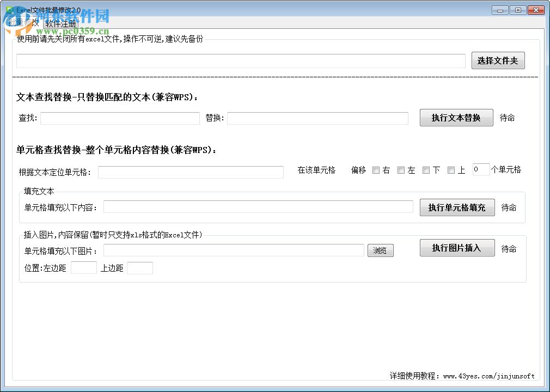
Task: Click the 待命 status next to 执行文本替换
Action: pos(507,118)
